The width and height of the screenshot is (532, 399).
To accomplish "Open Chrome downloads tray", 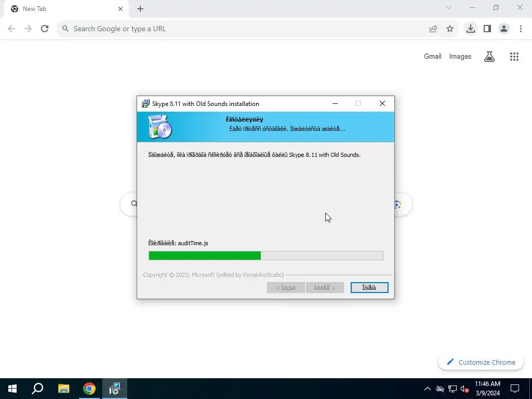I will pos(470,29).
